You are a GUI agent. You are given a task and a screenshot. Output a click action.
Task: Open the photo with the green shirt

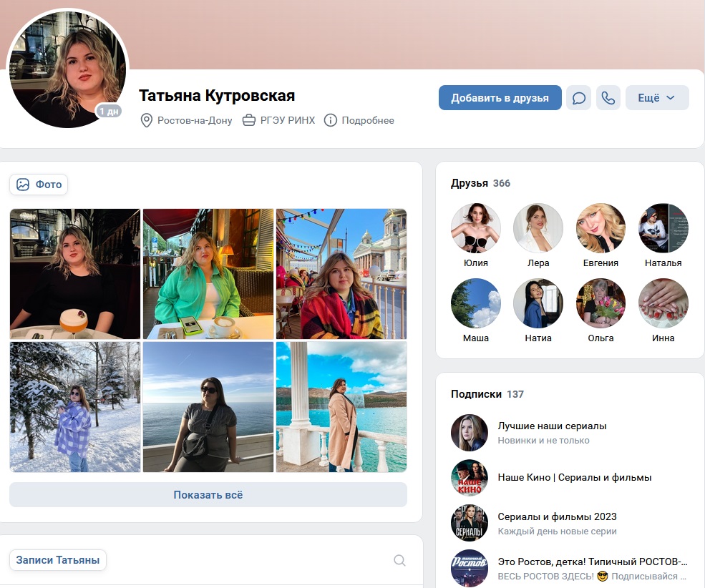(x=208, y=273)
